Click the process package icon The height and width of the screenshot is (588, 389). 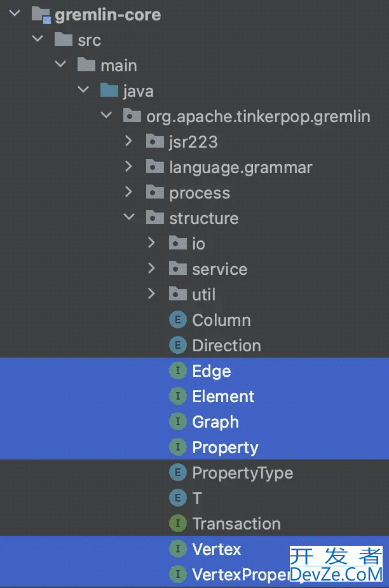point(155,192)
